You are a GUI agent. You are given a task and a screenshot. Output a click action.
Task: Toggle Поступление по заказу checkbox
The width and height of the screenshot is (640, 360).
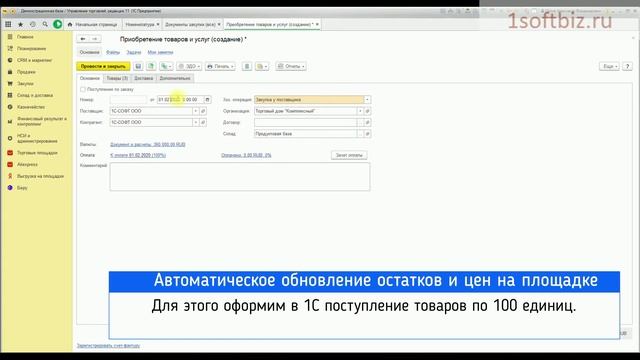tap(83, 89)
